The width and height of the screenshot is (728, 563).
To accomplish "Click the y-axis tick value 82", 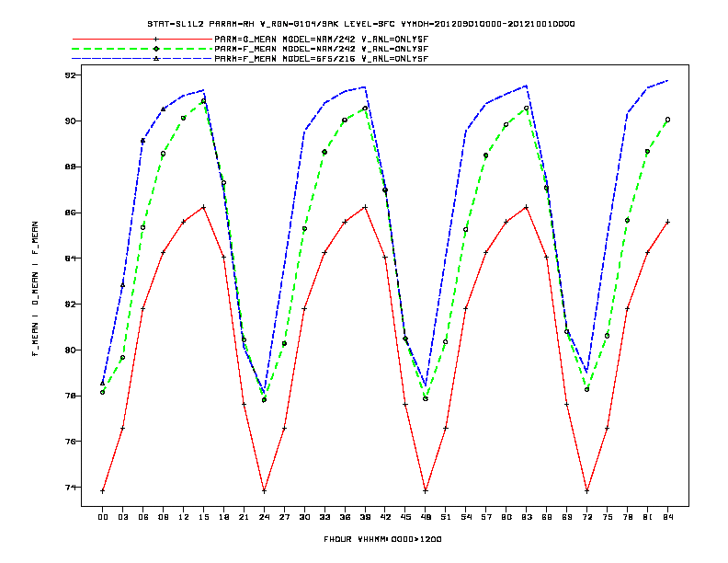I will pos(70,304).
